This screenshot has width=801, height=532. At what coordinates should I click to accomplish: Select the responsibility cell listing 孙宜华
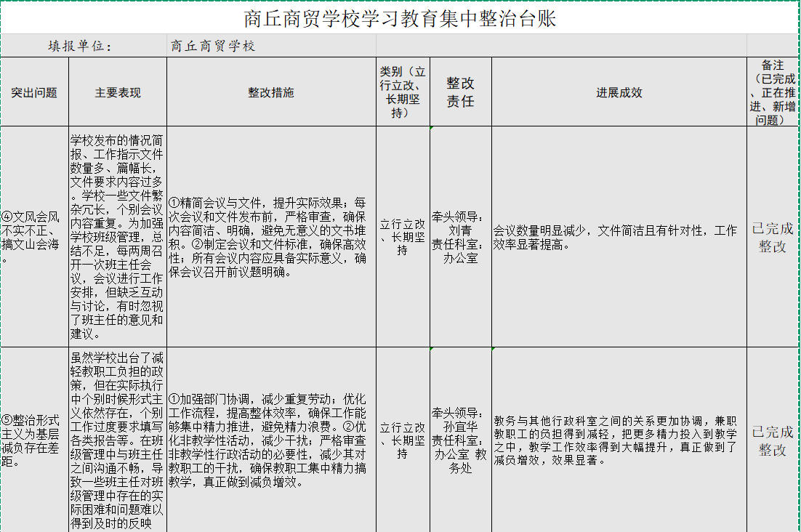pyautogui.click(x=460, y=440)
